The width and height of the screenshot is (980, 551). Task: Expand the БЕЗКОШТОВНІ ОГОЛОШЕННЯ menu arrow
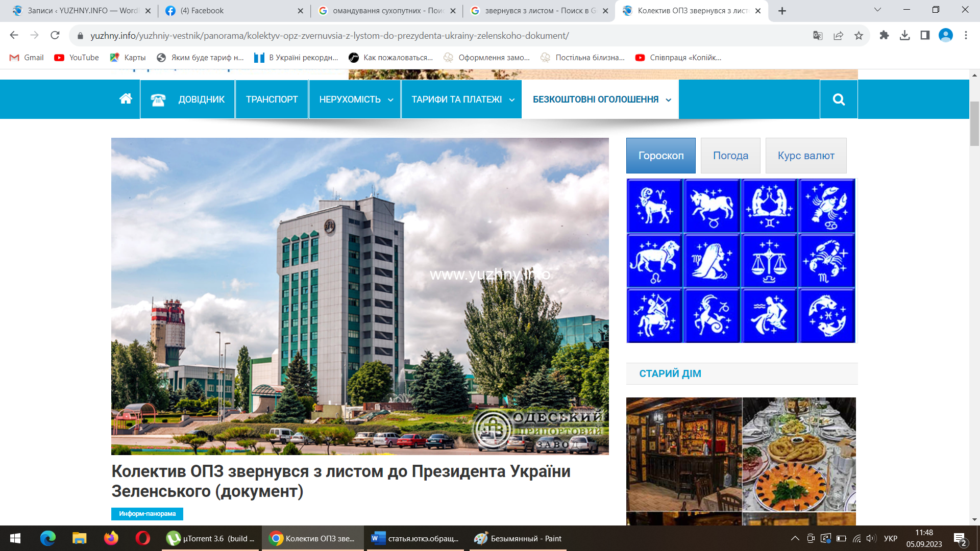(668, 100)
